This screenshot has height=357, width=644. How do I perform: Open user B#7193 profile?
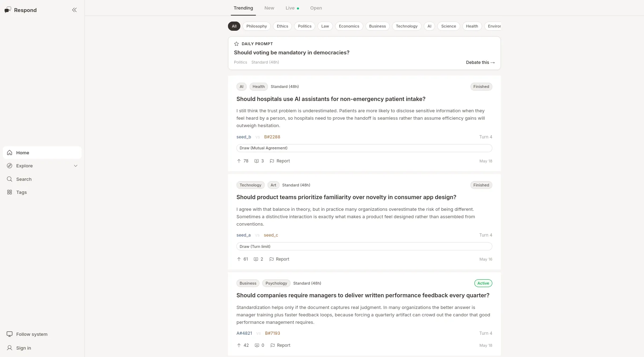coord(273,333)
